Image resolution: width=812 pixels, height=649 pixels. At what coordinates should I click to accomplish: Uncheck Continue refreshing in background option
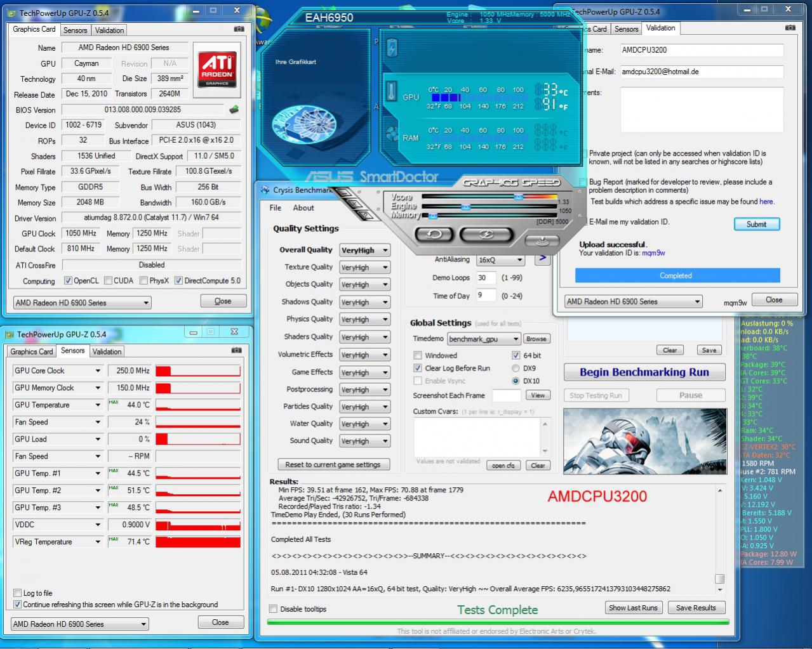tap(17, 605)
